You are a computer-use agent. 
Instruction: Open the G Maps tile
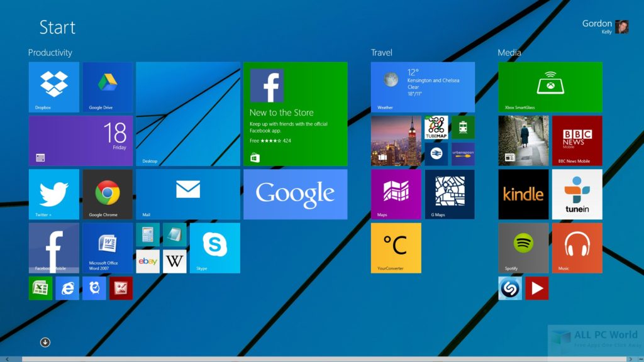450,194
